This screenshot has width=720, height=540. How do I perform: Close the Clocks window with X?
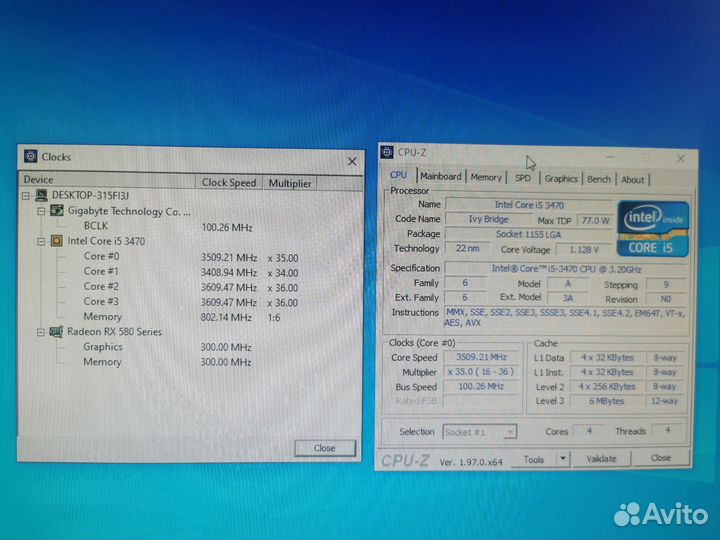(352, 161)
